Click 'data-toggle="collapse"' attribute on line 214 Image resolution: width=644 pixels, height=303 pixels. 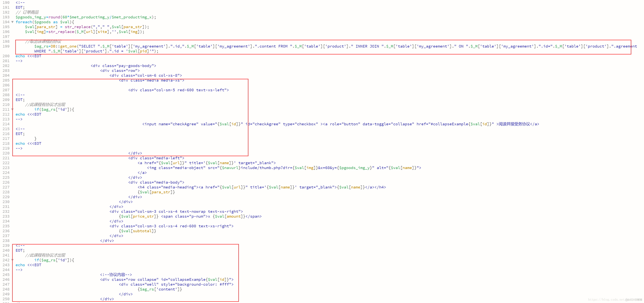click(388, 124)
